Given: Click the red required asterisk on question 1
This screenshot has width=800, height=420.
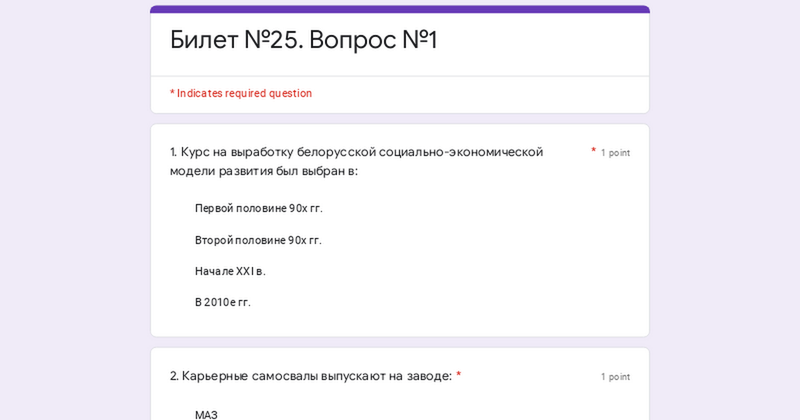Looking at the screenshot, I should (593, 150).
